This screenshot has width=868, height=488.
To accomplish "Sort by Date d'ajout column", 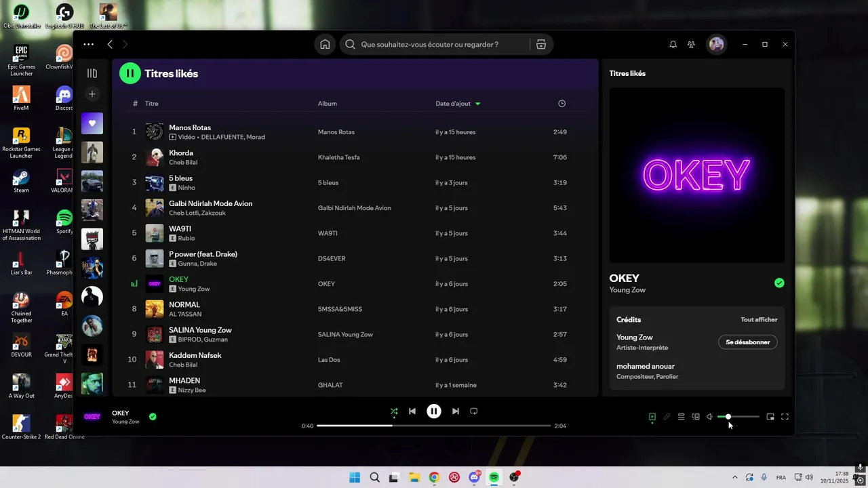I will pyautogui.click(x=458, y=104).
